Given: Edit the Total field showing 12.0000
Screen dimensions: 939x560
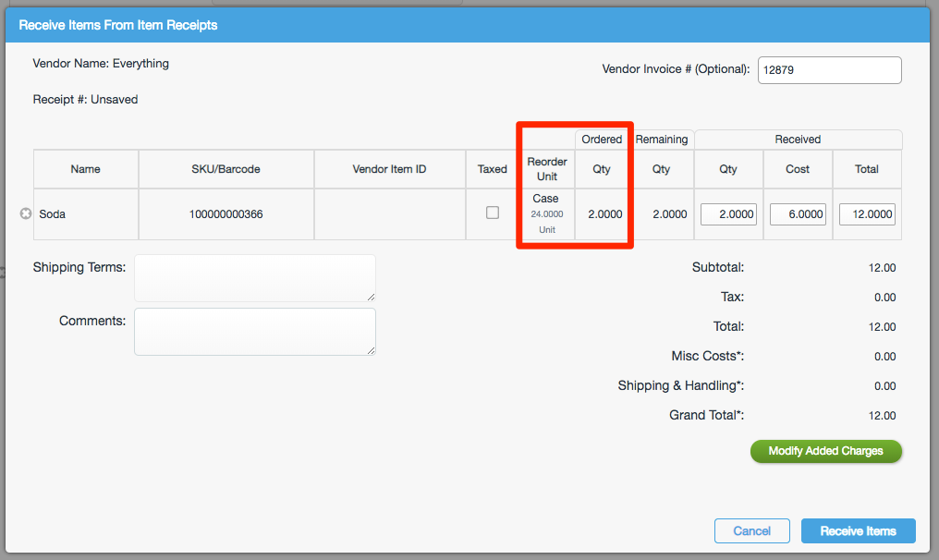Looking at the screenshot, I should (866, 213).
